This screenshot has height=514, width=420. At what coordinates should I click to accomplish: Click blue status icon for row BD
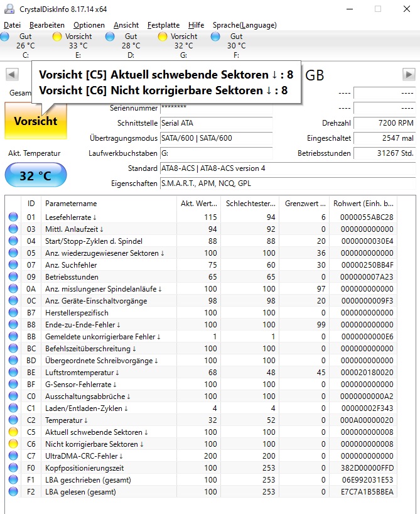13,360
